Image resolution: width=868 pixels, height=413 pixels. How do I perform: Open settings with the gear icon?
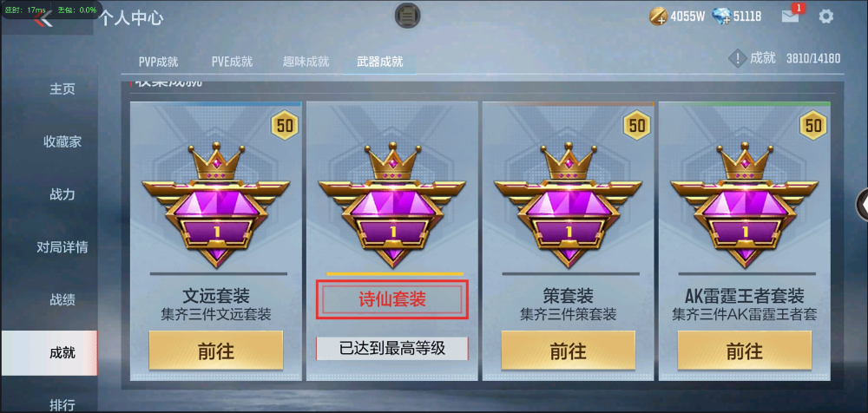(x=826, y=16)
